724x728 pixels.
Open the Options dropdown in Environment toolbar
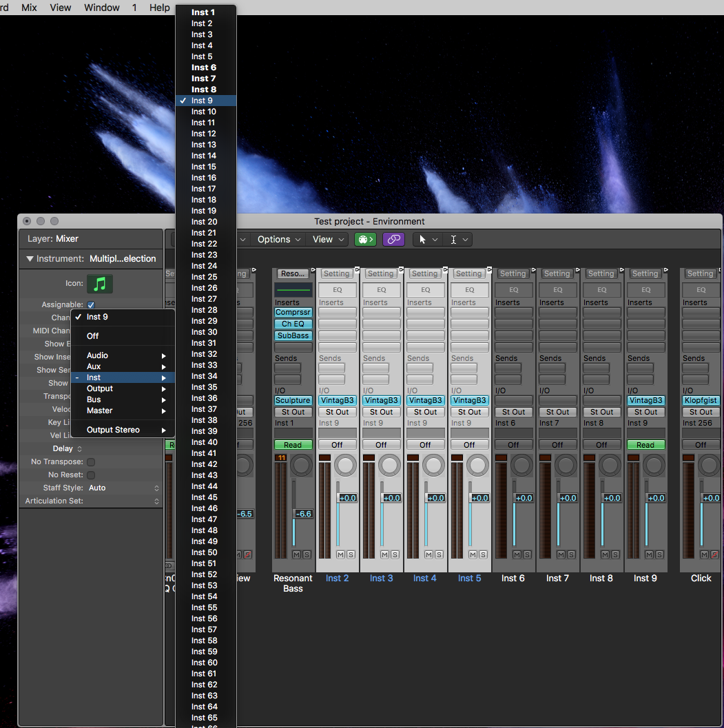(278, 239)
